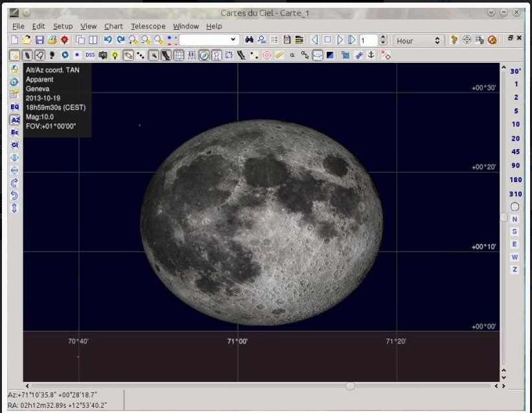The image size is (532, 413).
Task: Flip chart horizontally with sidebar arrows icon
Action: [14, 158]
